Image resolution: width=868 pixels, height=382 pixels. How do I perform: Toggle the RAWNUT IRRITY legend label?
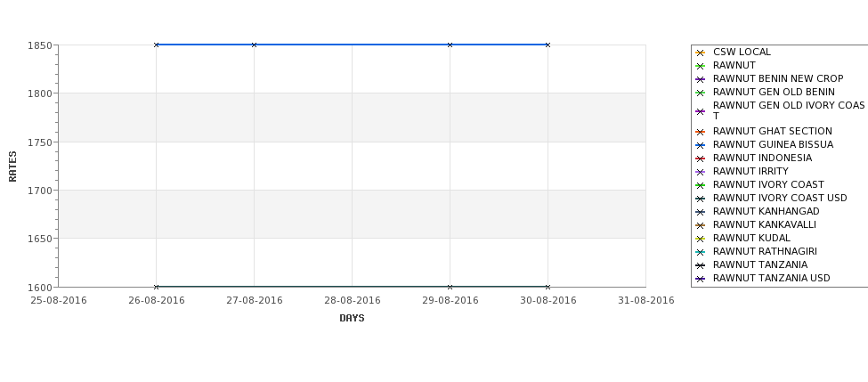pos(750,171)
